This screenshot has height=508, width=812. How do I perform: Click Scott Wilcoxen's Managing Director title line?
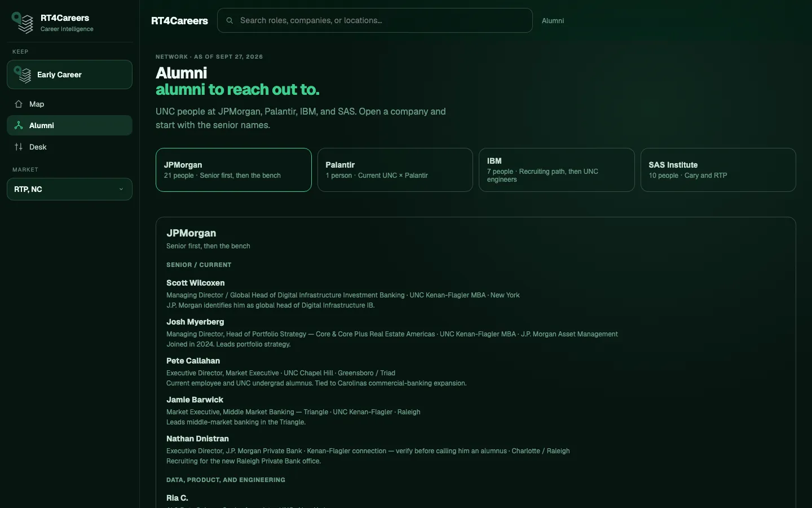coord(343,295)
